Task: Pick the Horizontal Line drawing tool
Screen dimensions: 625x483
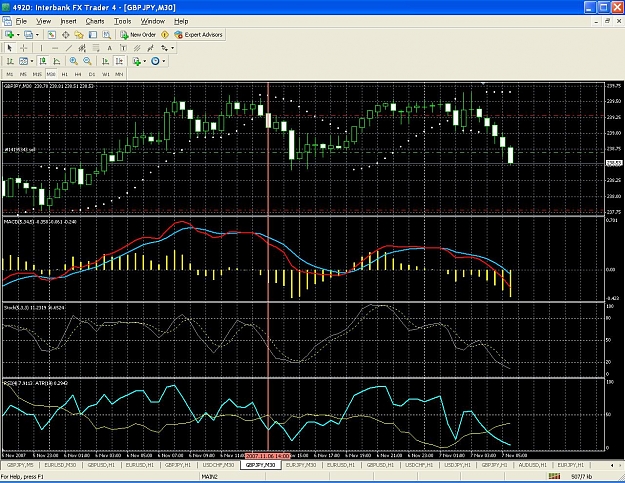Action: click(55, 48)
